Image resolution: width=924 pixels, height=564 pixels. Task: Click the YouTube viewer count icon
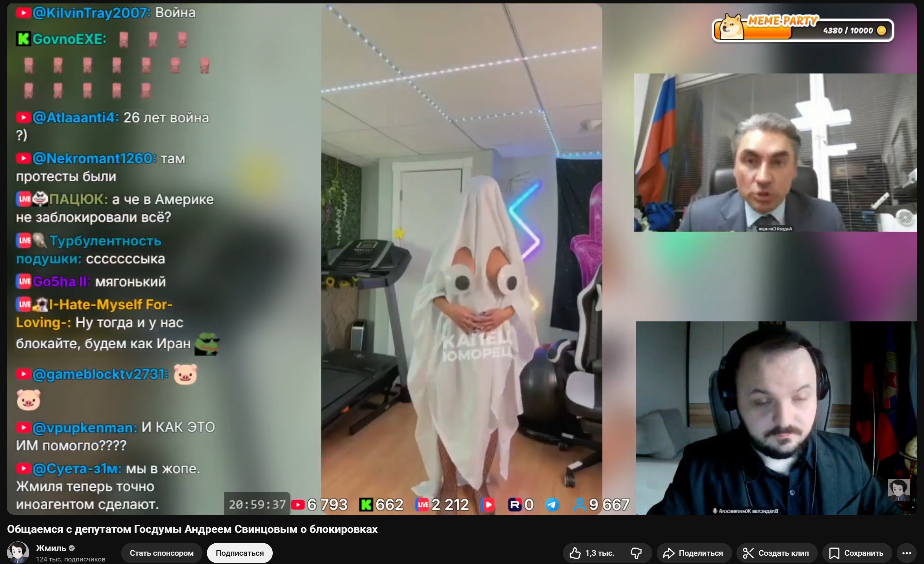298,505
